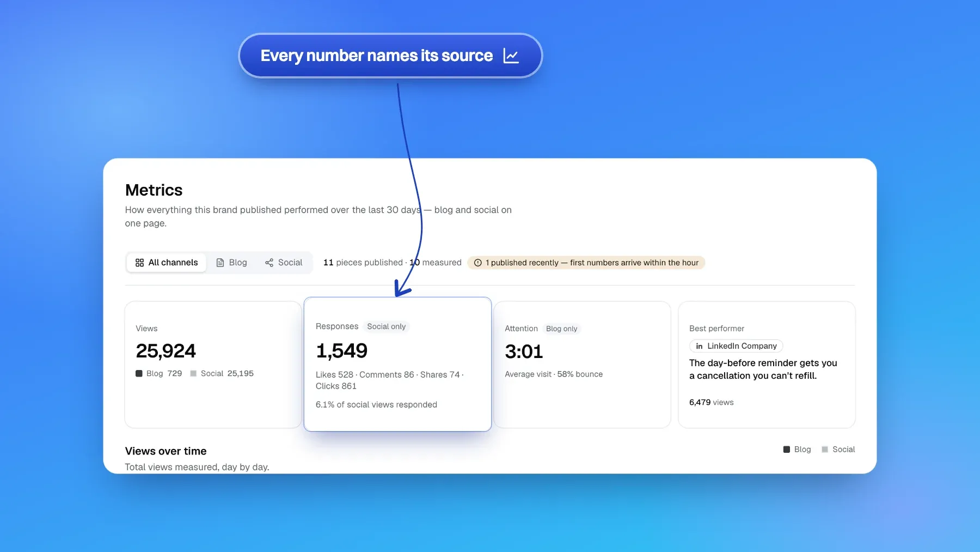The width and height of the screenshot is (980, 552).
Task: Click the dark Blog swatch in Views card
Action: (x=139, y=373)
